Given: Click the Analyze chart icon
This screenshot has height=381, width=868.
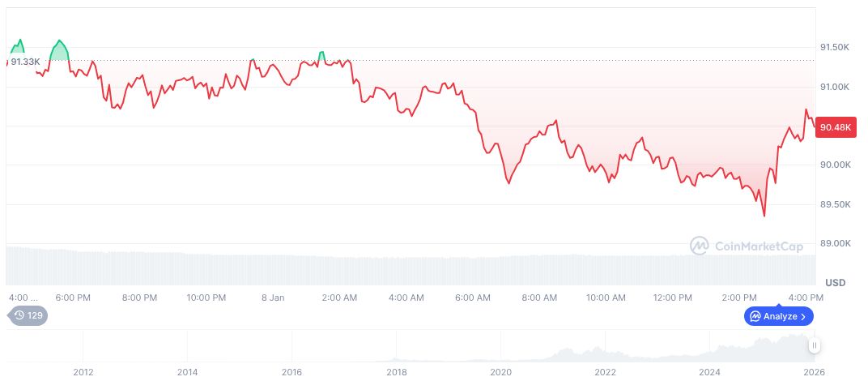Looking at the screenshot, I should (x=755, y=316).
